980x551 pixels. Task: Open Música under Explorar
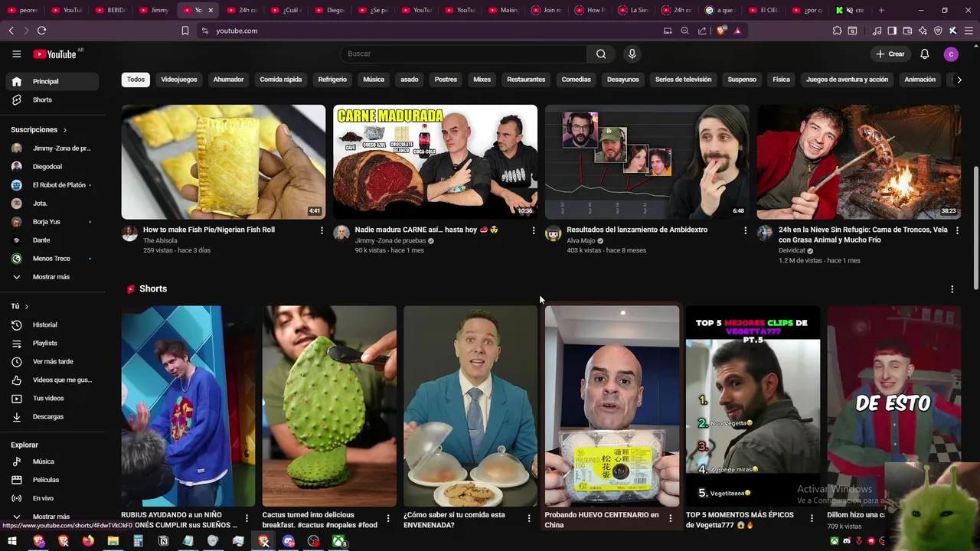click(53, 461)
